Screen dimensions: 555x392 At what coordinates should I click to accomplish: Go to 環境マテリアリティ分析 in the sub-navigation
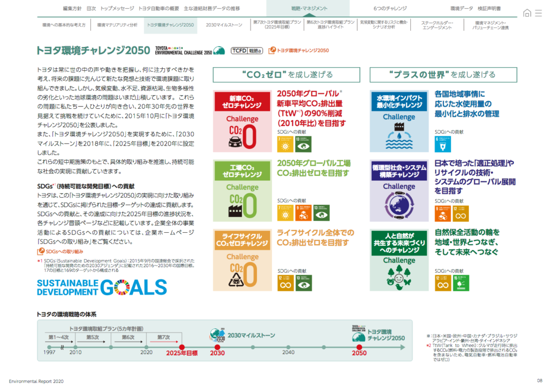117,25
